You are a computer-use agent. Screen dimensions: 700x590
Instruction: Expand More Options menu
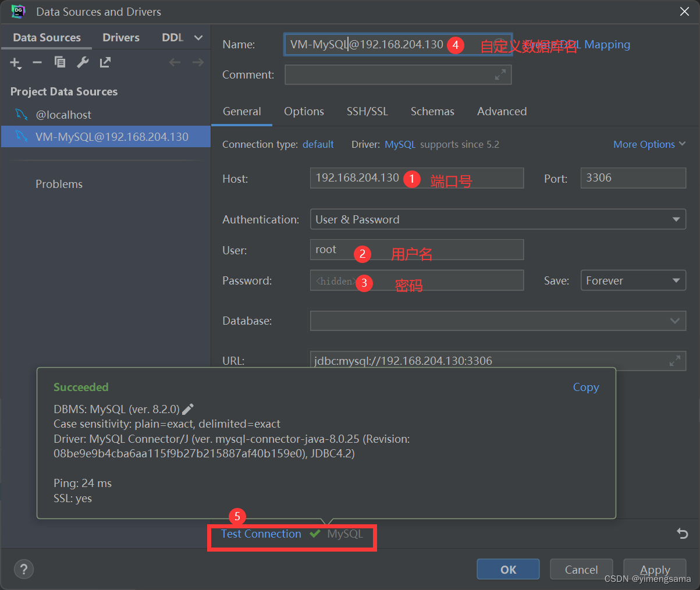coord(649,144)
